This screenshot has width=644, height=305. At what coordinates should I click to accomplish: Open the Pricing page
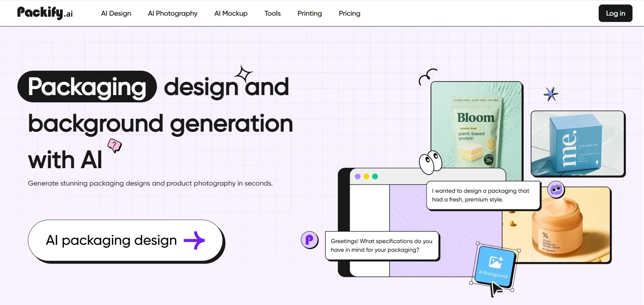coord(349,13)
